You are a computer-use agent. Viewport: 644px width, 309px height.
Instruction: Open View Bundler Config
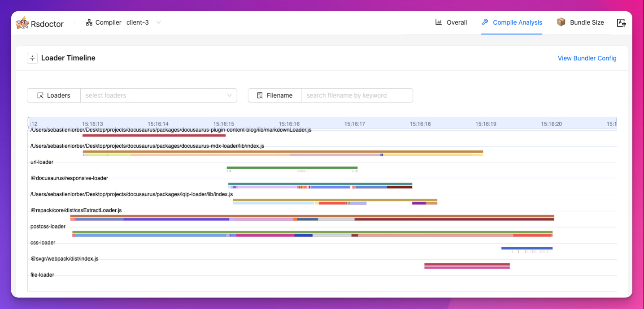coord(587,58)
